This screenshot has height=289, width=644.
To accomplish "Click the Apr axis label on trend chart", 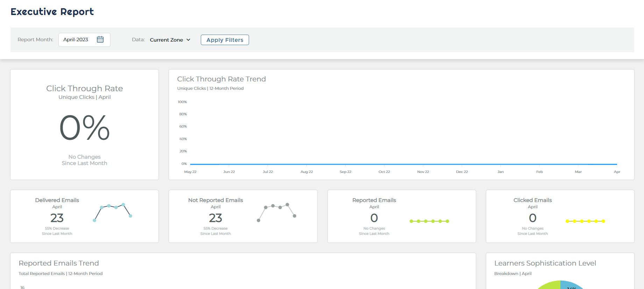I will 617,172.
